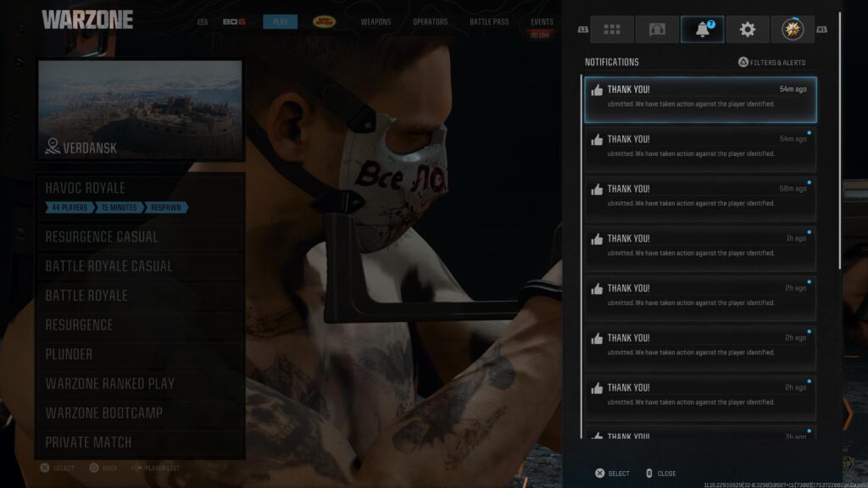
Task: Click the yellow oval badge beside Play
Action: [x=324, y=21]
